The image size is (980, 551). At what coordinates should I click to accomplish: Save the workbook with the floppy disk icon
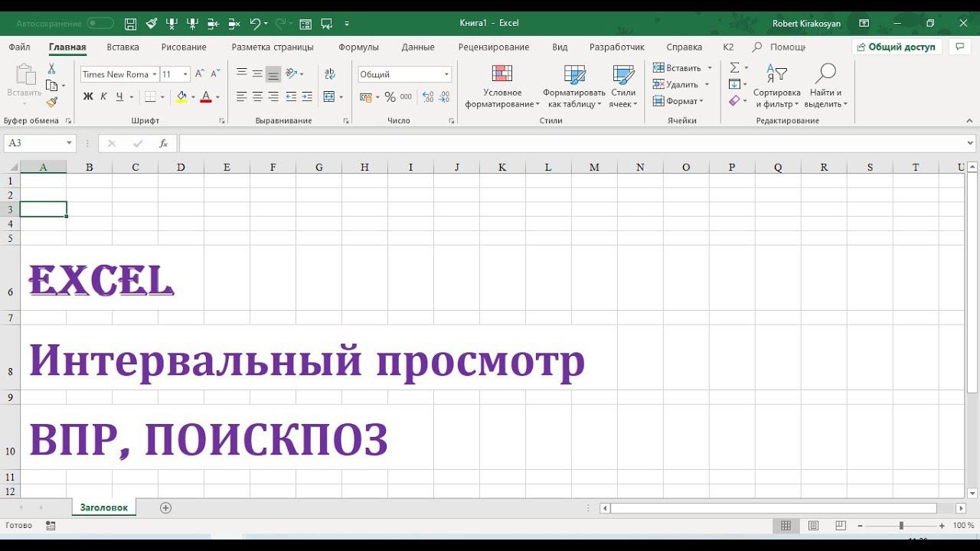point(130,24)
